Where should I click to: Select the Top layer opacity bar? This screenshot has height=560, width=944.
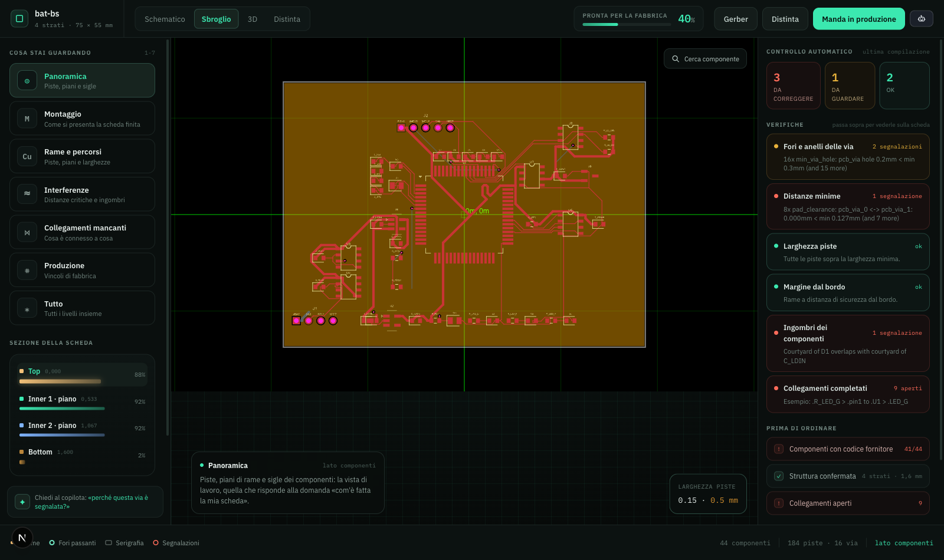[x=60, y=381]
